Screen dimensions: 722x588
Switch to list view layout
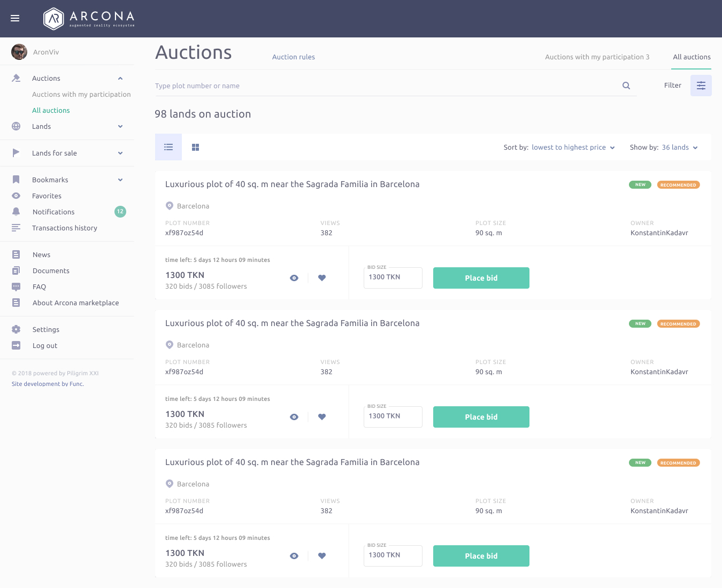point(168,148)
